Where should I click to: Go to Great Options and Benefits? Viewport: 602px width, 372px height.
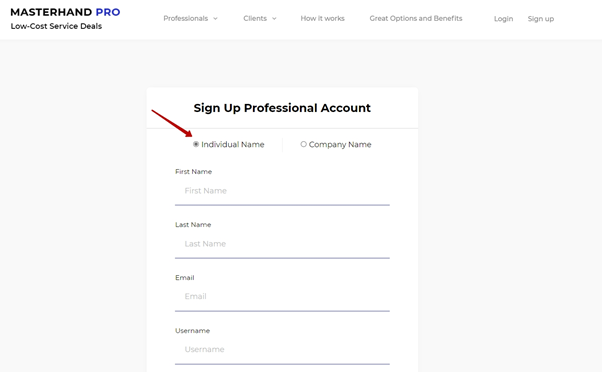click(416, 18)
